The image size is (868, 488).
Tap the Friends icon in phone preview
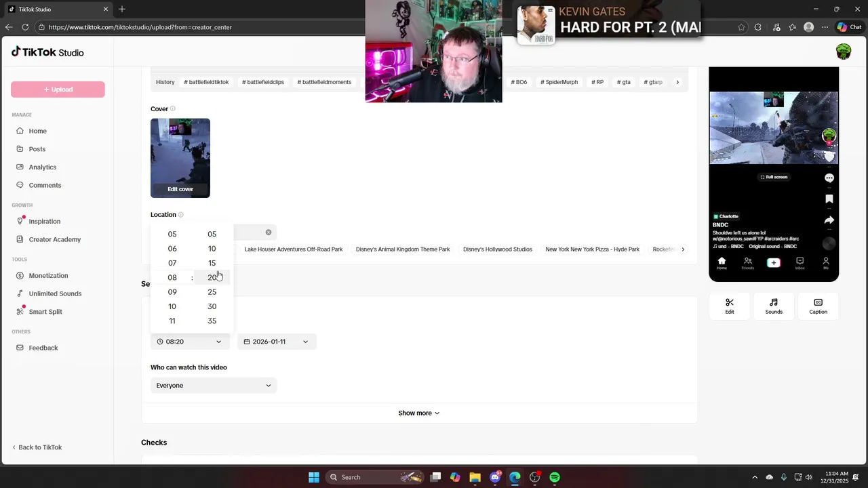(x=747, y=263)
